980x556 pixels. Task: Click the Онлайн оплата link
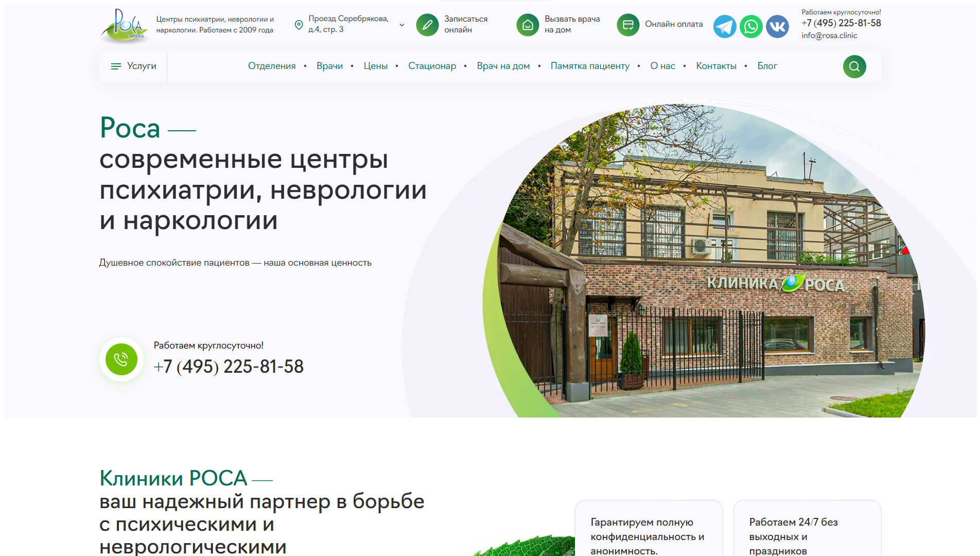[674, 24]
